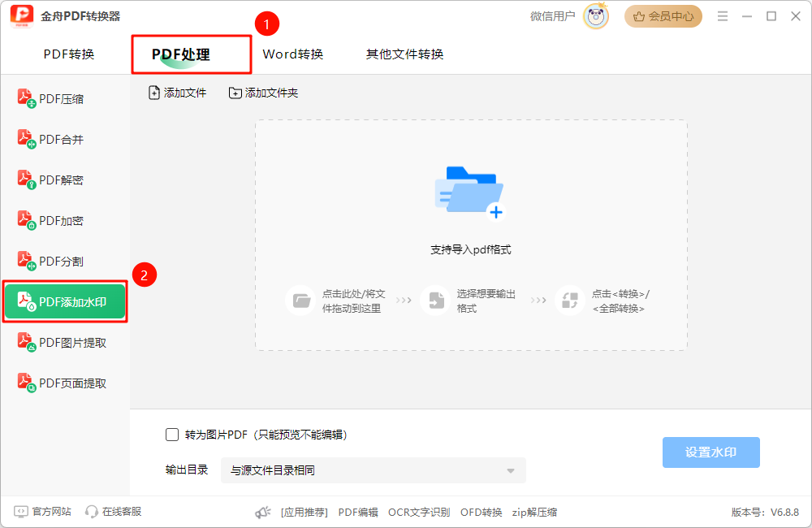Screen dimensions: 812x528
Task: Click the megaphone announcement icon
Action: [x=263, y=513]
